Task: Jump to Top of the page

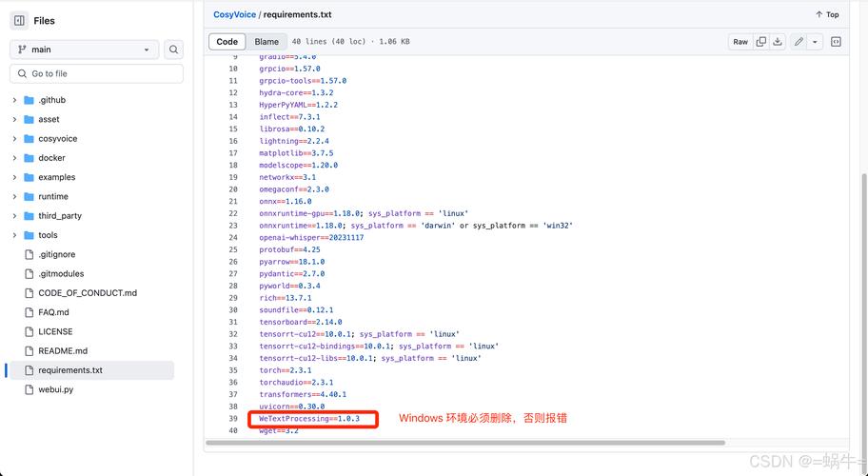Action: (x=827, y=15)
